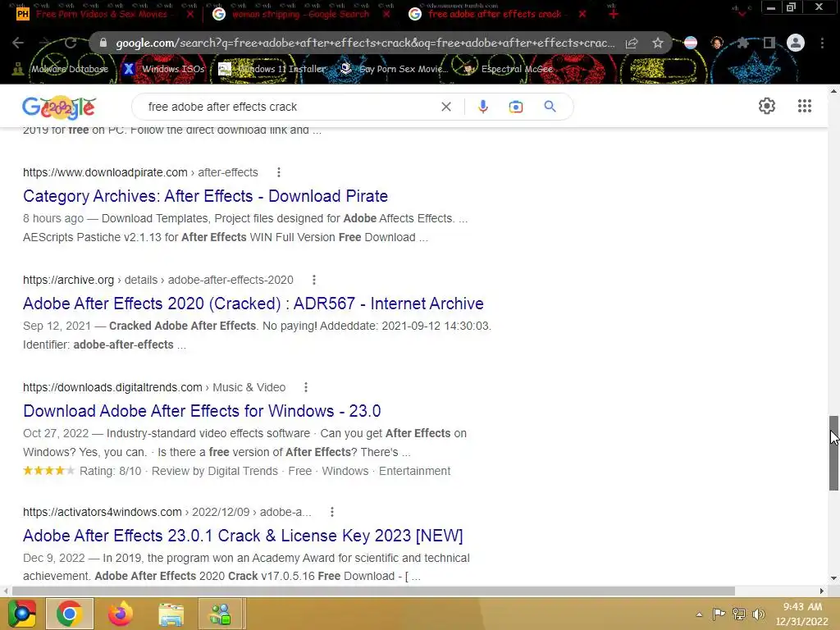The image size is (840, 630).
Task: Click the vertical scrollbar up arrow
Action: click(833, 91)
